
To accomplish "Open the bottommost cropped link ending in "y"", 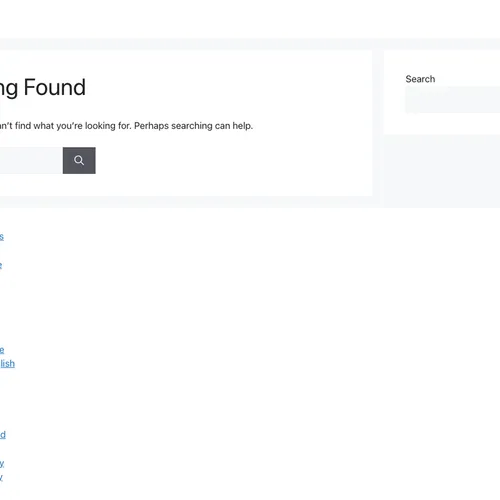I will click(x=1, y=477).
